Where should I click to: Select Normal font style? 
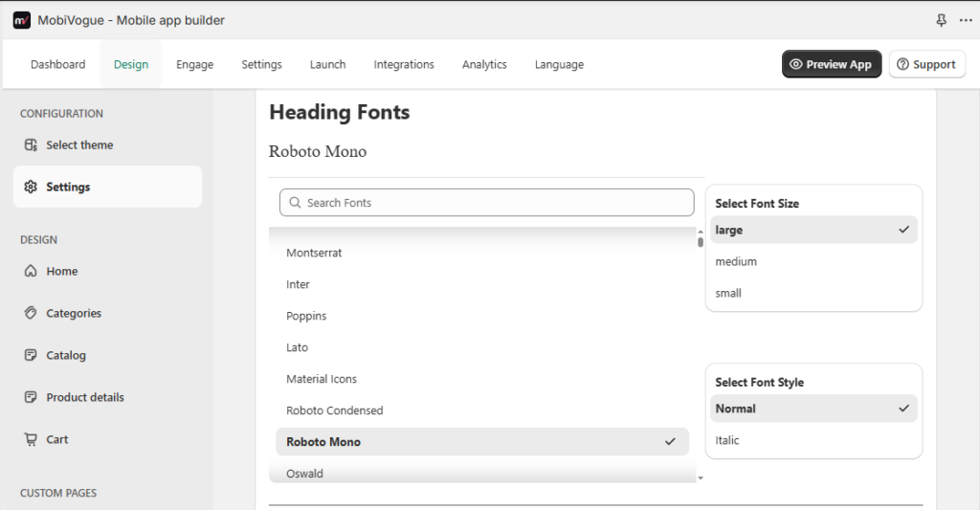click(x=813, y=409)
